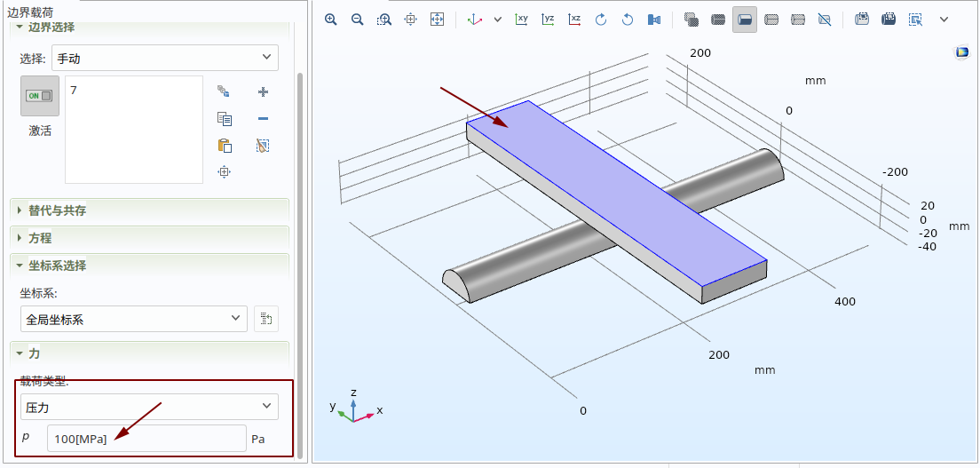This screenshot has height=468, width=980.
Task: Click the 边界载荷 panel title
Action: pos(31,12)
